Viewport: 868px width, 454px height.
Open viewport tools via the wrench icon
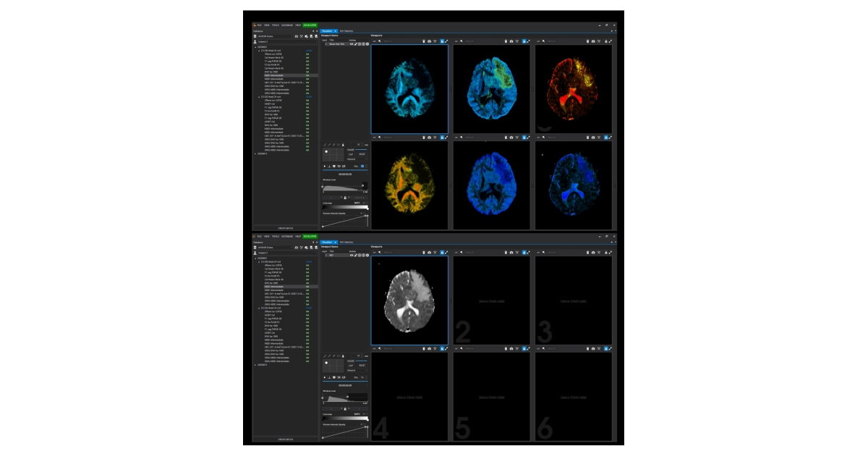(x=433, y=40)
